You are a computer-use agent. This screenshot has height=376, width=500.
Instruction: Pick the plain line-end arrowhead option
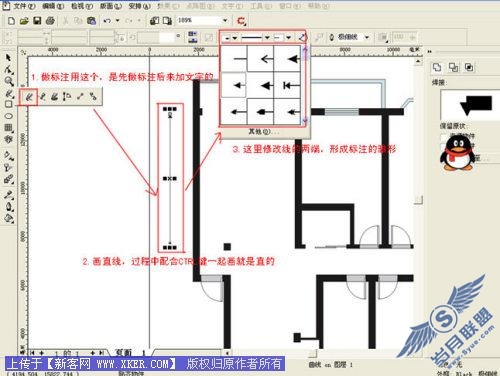point(234,59)
